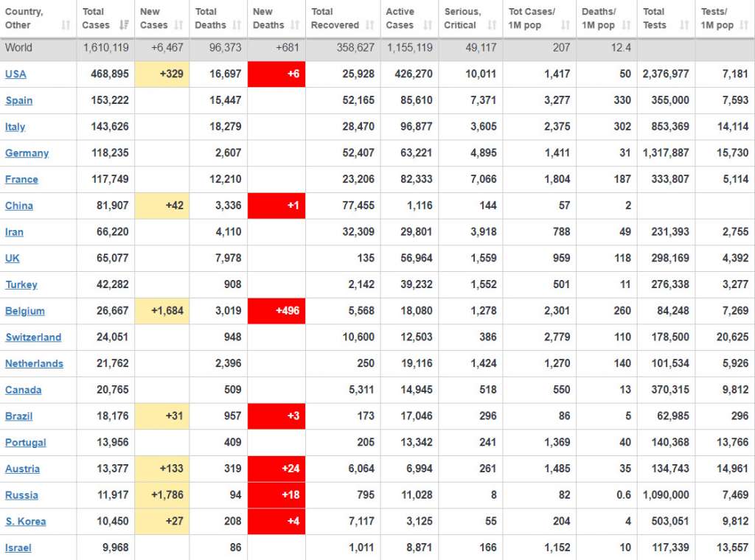Open the Brazil country link

coord(18,416)
